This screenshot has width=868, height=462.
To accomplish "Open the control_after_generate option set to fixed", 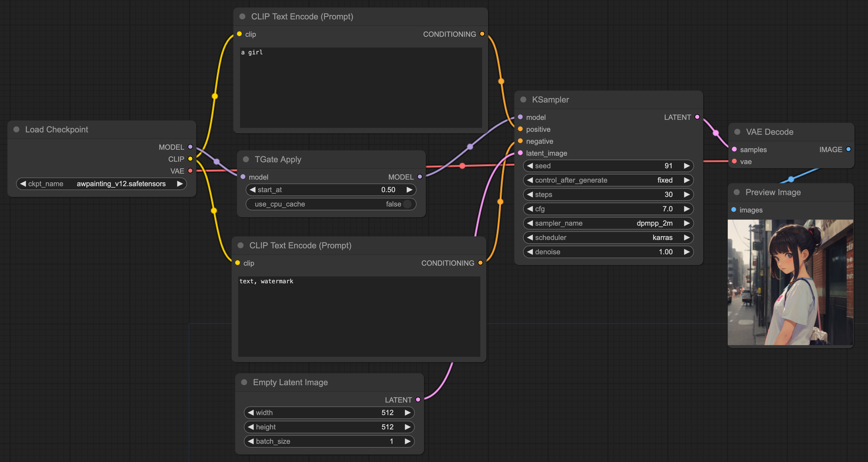I will point(608,180).
